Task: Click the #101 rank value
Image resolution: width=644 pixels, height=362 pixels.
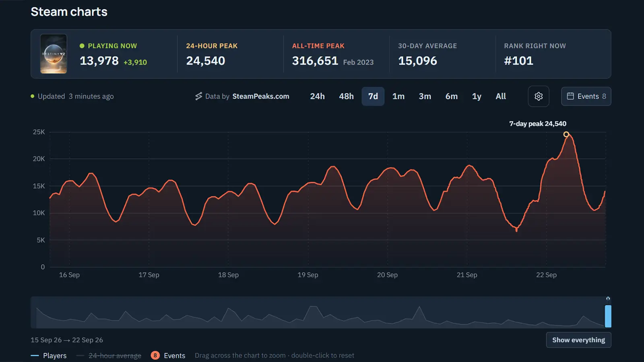Action: tap(518, 61)
